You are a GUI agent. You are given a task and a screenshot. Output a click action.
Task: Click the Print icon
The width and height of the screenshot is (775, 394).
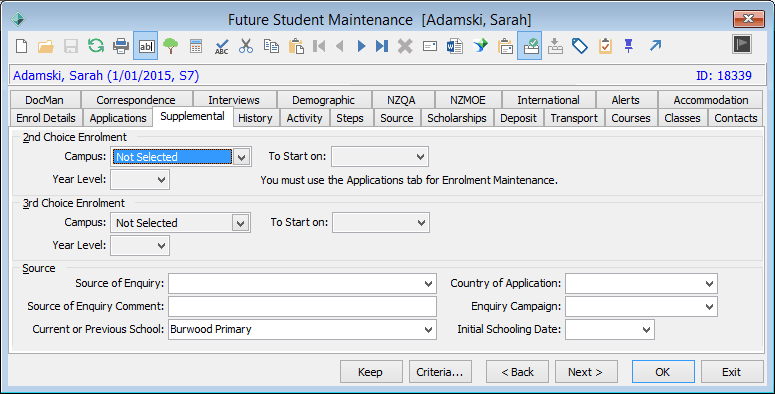click(121, 46)
